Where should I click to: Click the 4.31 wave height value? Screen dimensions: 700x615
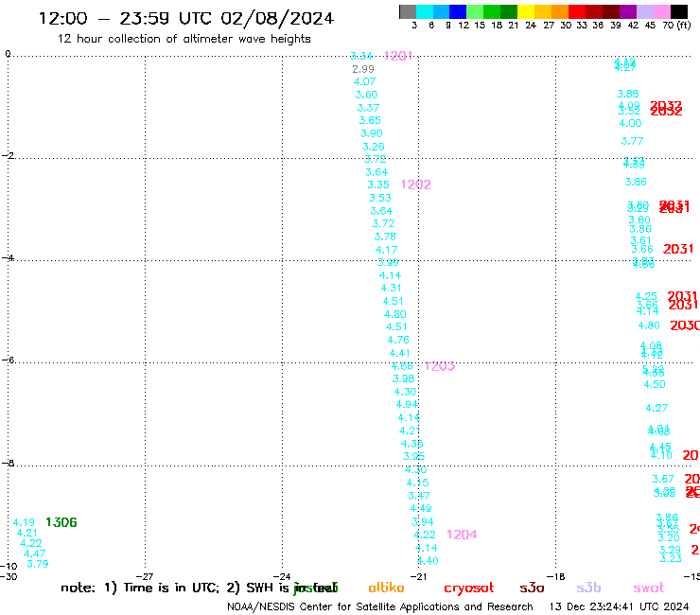coord(391,288)
